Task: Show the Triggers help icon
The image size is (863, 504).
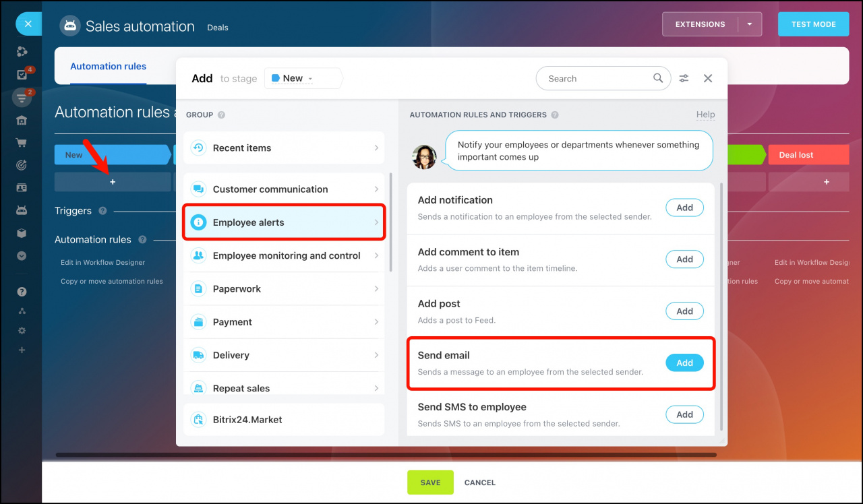Action: coord(102,211)
